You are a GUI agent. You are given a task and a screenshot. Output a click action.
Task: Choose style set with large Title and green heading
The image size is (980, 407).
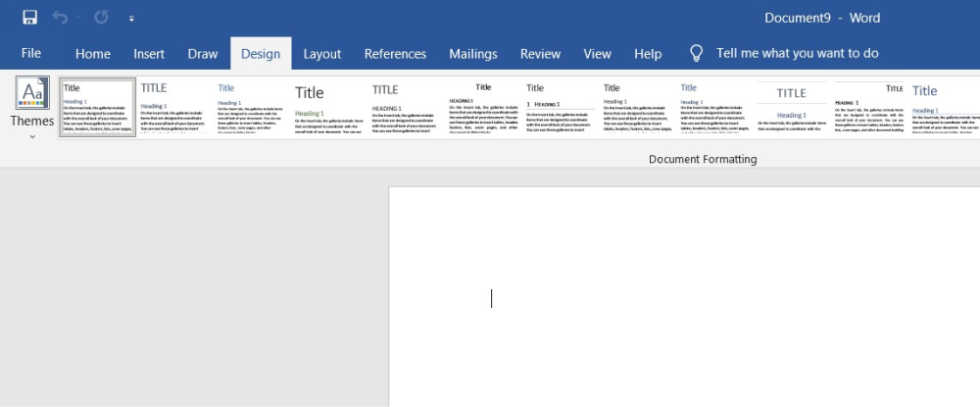coord(328,107)
